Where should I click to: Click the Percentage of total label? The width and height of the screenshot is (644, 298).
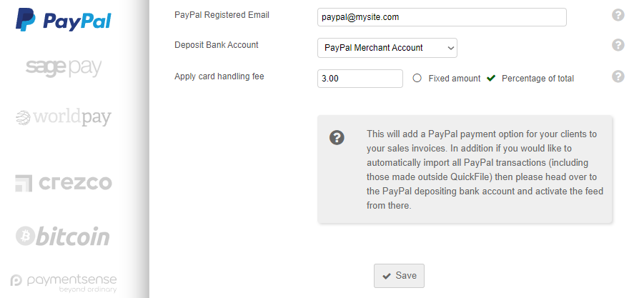pyautogui.click(x=538, y=79)
